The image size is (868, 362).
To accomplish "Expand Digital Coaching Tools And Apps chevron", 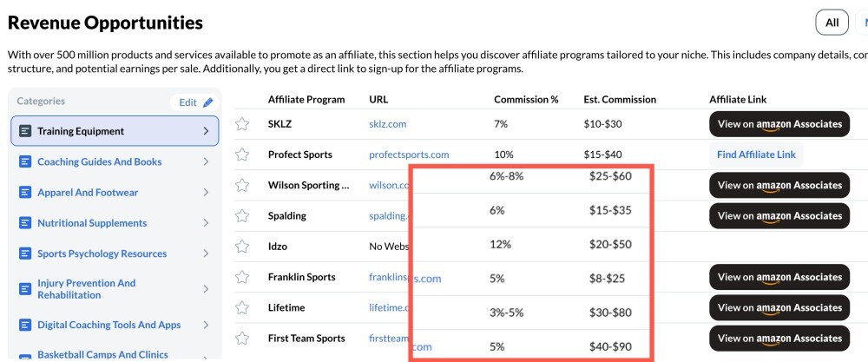I will 206,325.
